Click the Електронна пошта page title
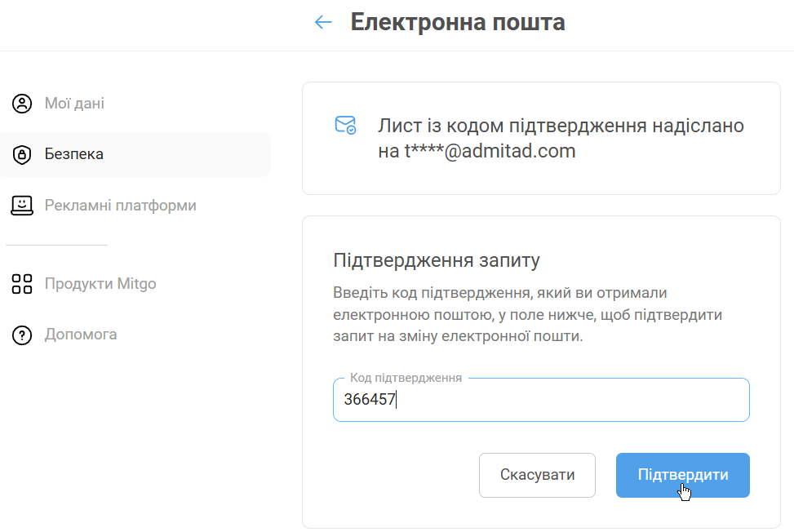794x532 pixels. click(458, 22)
